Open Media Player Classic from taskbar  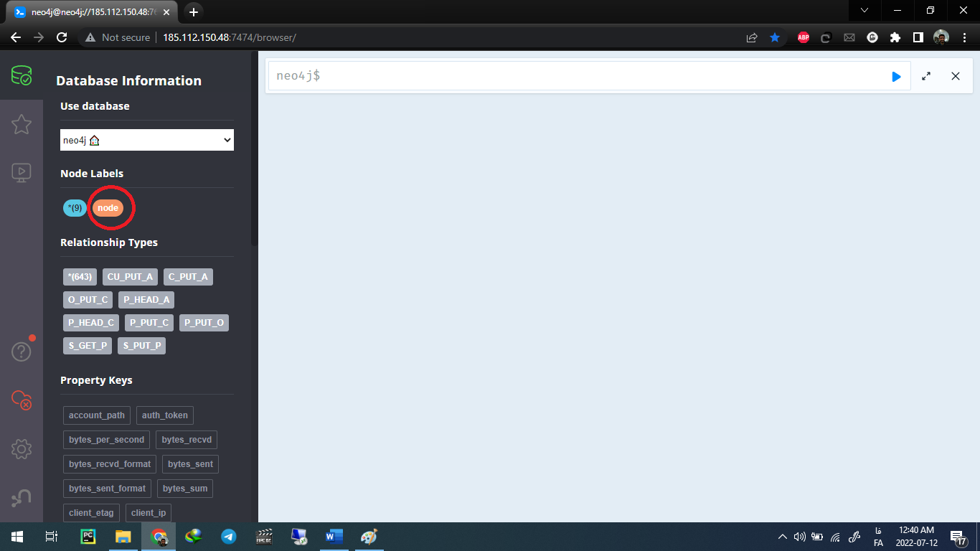click(x=265, y=537)
